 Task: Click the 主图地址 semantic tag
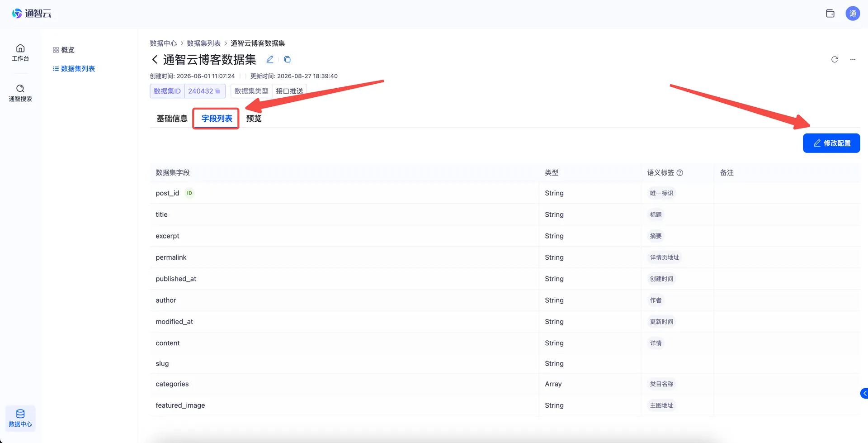(661, 405)
